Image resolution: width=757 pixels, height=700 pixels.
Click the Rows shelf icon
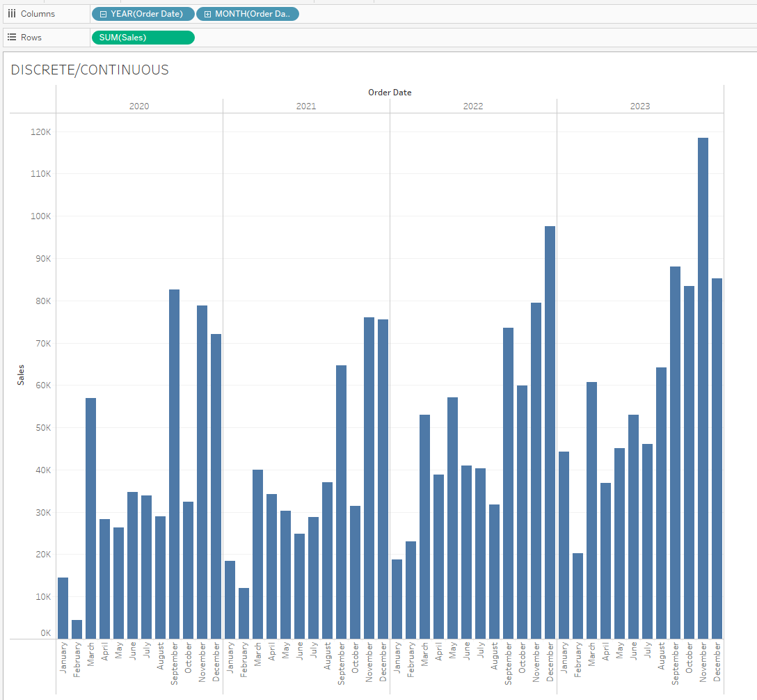point(11,38)
